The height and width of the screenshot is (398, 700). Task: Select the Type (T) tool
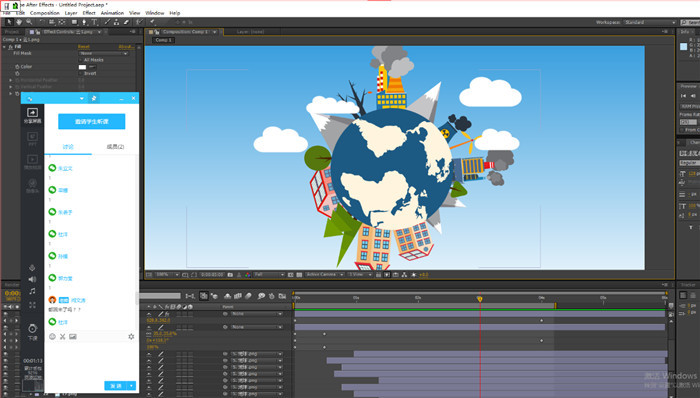coord(94,22)
